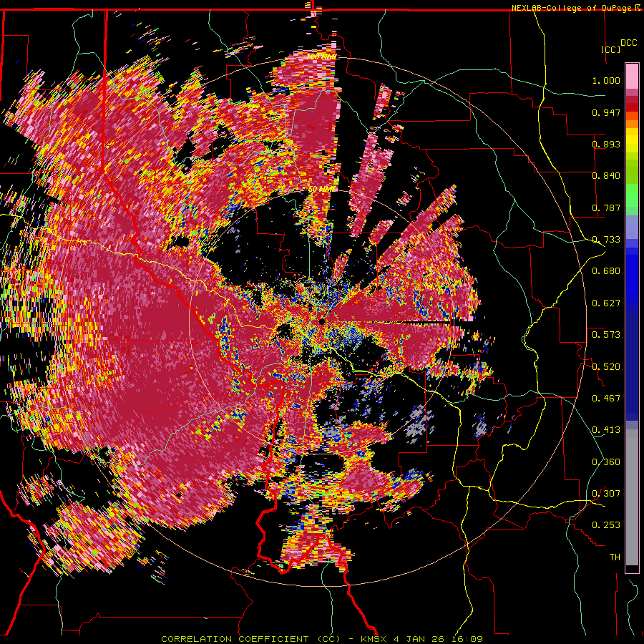644x644 pixels.
Task: Select the 0.787 legend value
Action: click(606, 208)
